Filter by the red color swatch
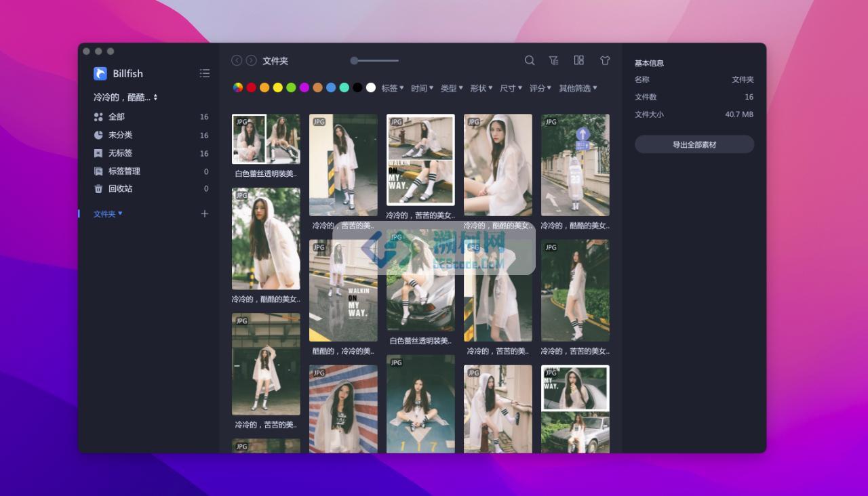This screenshot has height=496, width=868. [x=252, y=87]
